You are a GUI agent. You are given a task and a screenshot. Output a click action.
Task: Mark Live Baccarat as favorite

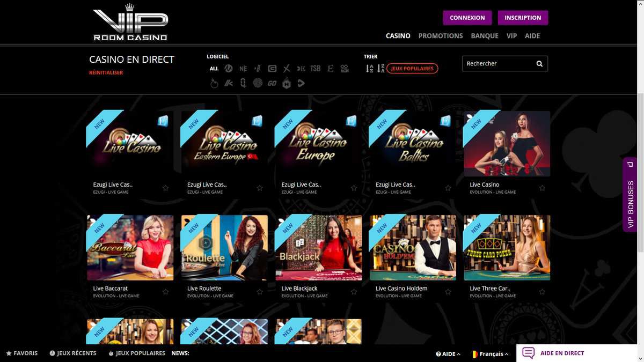(165, 292)
